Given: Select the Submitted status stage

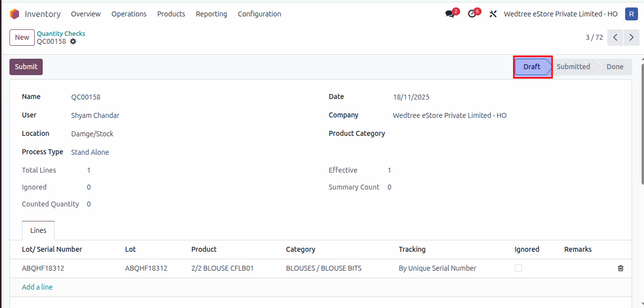Looking at the screenshot, I should [573, 67].
